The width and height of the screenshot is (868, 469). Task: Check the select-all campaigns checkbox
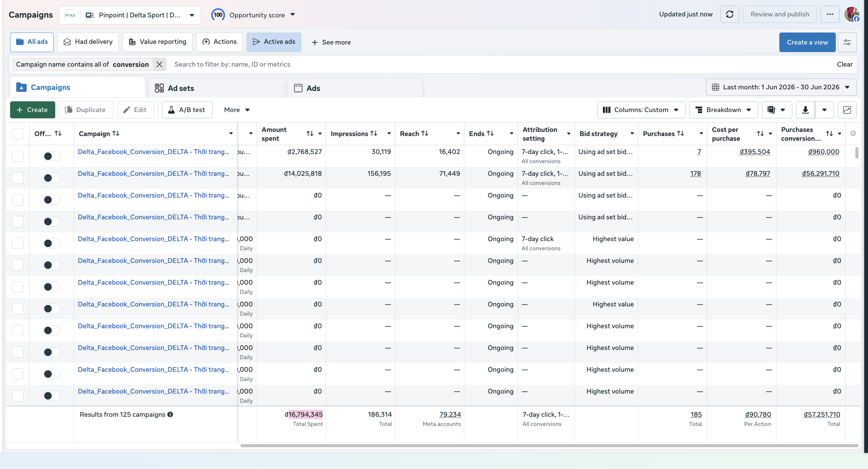click(x=18, y=134)
